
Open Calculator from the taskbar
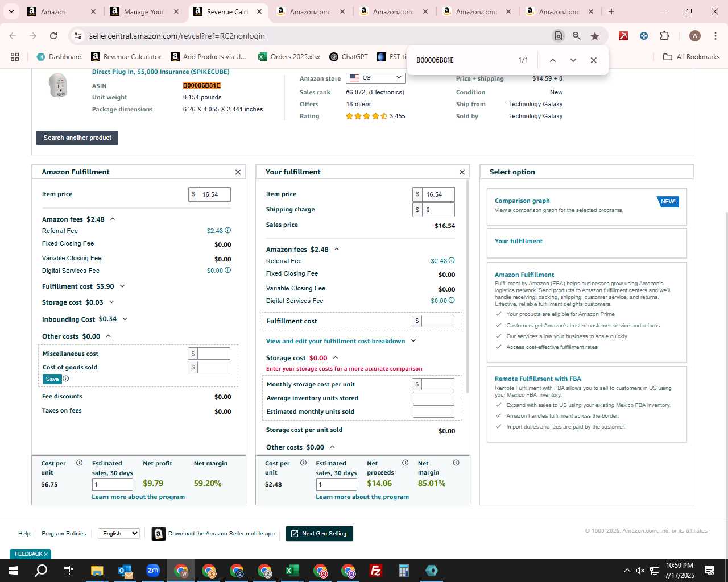point(404,571)
